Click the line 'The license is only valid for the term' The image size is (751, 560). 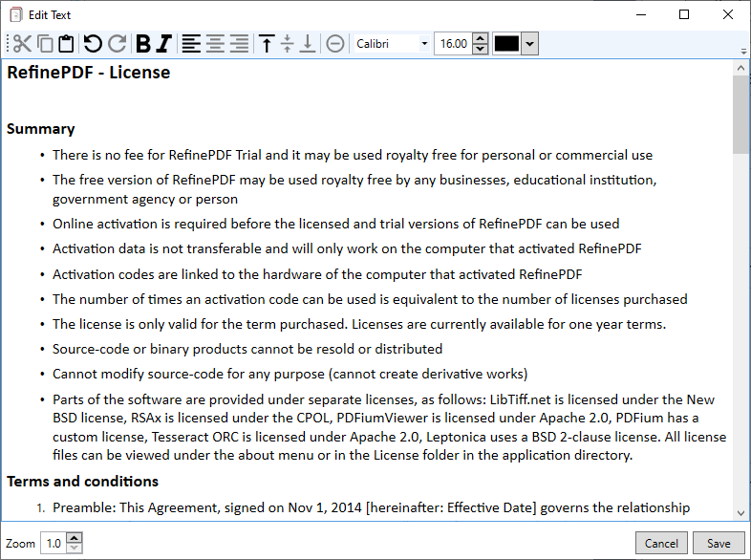[x=359, y=324]
